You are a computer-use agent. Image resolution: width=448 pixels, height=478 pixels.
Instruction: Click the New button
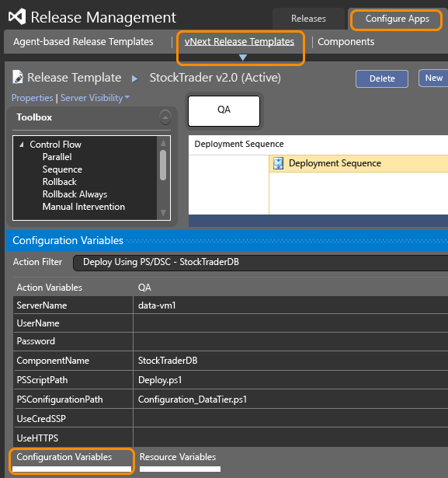[x=433, y=78]
